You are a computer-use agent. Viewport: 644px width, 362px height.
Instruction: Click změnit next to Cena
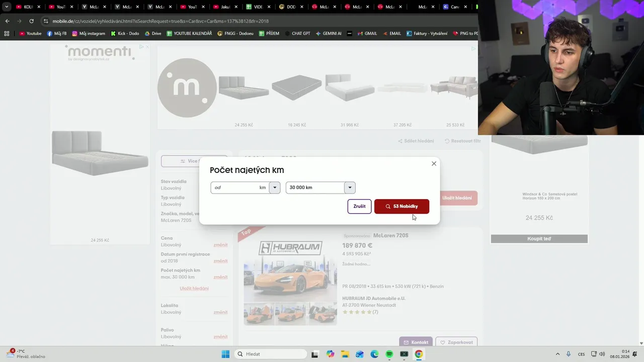click(x=220, y=245)
